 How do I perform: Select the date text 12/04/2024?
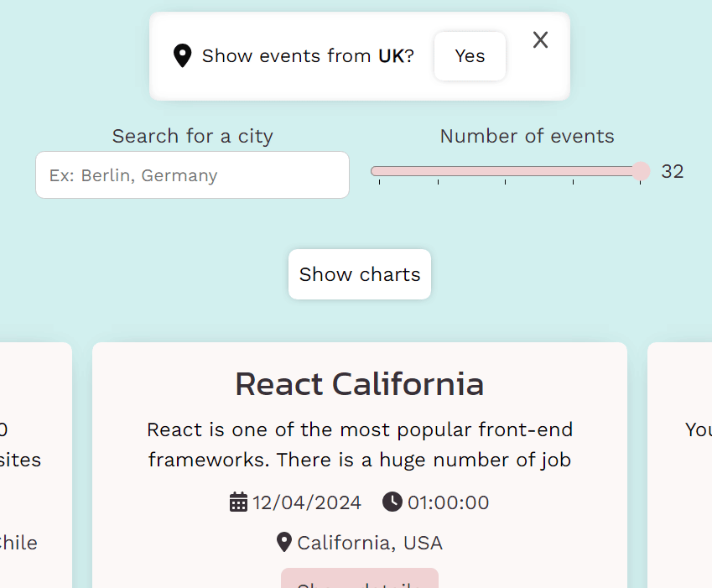[307, 502]
